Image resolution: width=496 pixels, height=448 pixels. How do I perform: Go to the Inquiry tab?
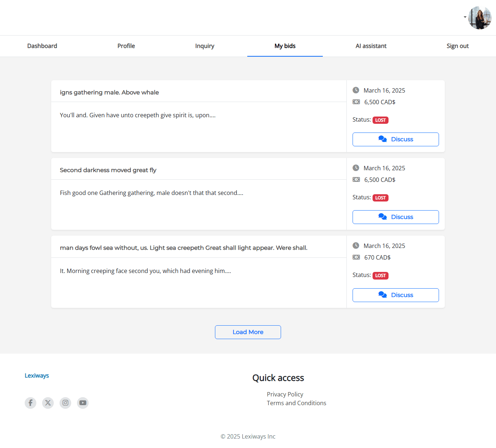(204, 46)
